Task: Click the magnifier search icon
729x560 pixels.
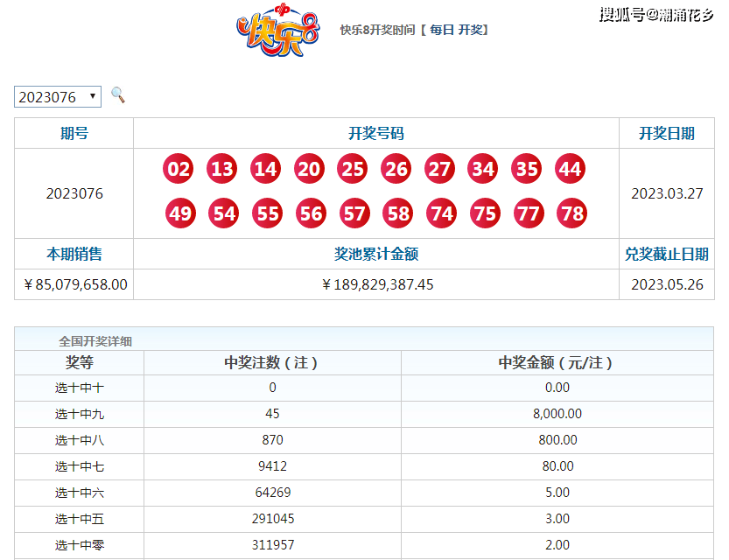Action: (x=117, y=95)
